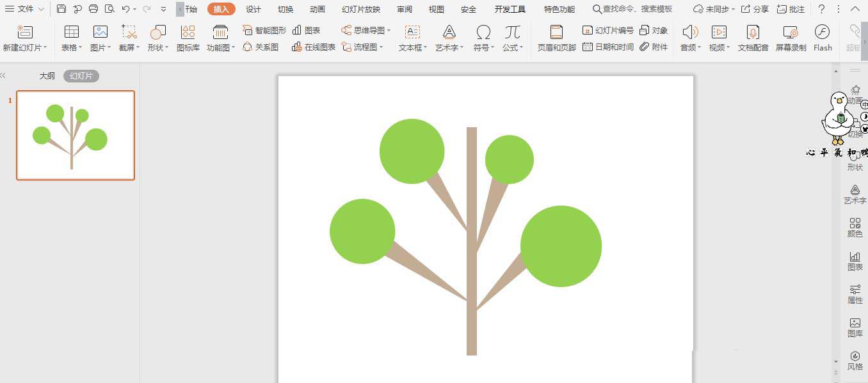Collapse the left slide panel
The width and height of the screenshot is (868, 383).
tap(3, 75)
